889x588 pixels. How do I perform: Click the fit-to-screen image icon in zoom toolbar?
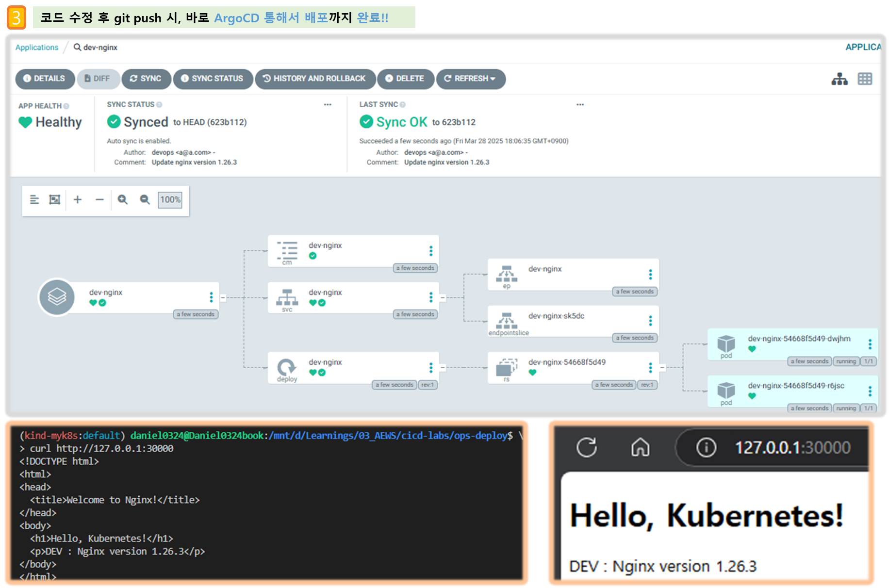pos(55,199)
